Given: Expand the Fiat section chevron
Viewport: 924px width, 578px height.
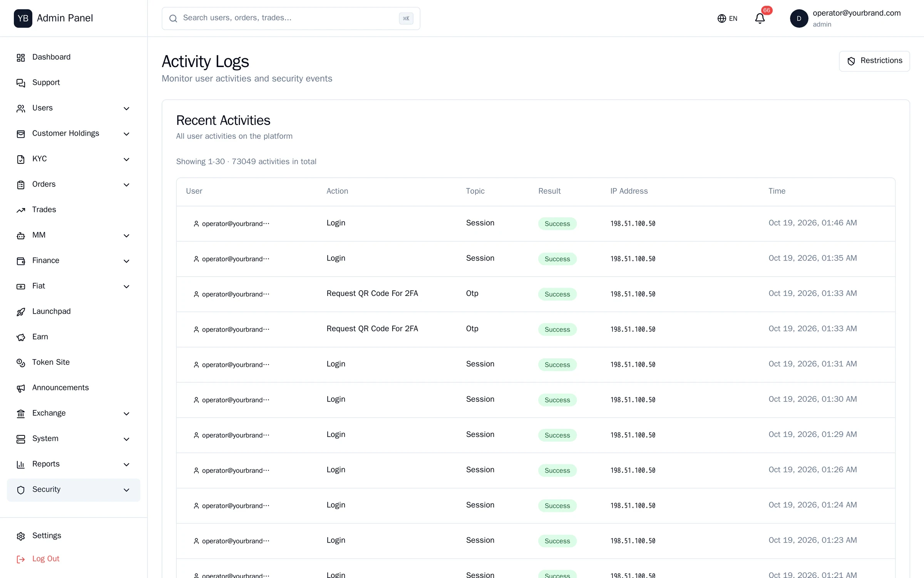Looking at the screenshot, I should point(126,287).
